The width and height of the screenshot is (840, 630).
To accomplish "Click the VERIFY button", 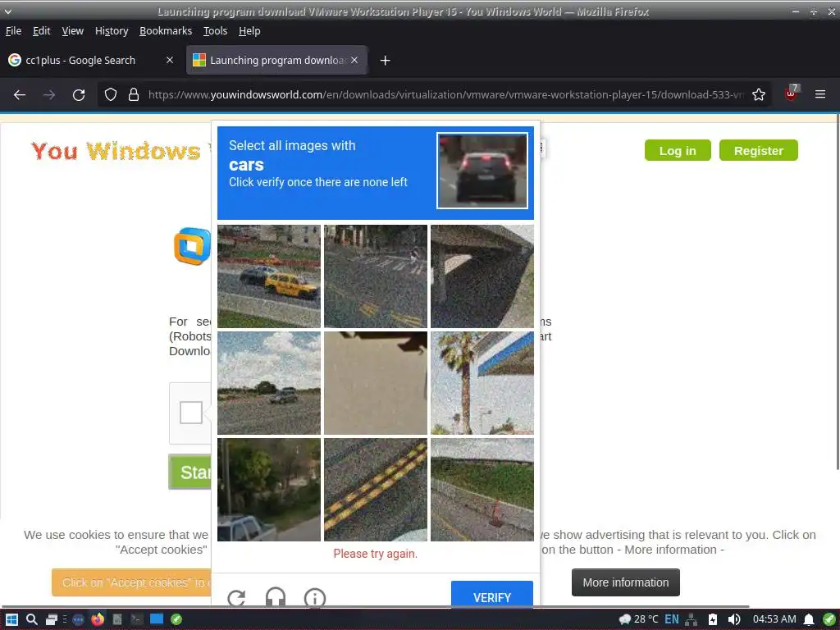I will [492, 596].
